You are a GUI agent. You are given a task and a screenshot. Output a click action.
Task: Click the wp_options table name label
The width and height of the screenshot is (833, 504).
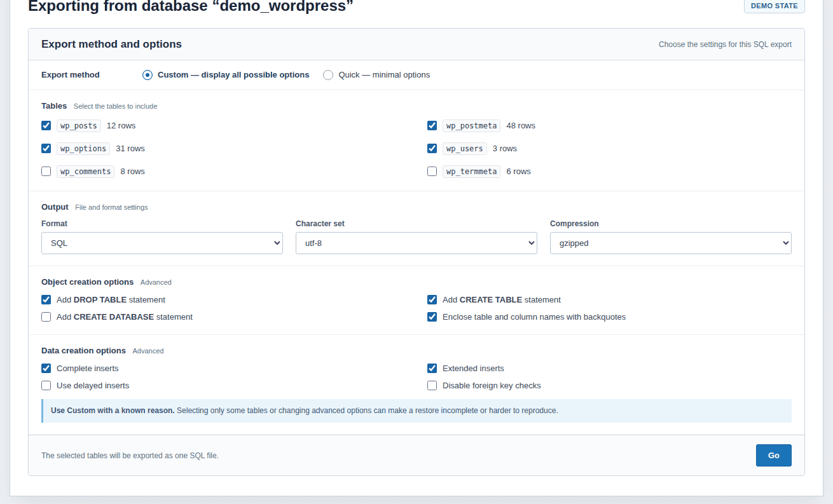click(x=83, y=149)
